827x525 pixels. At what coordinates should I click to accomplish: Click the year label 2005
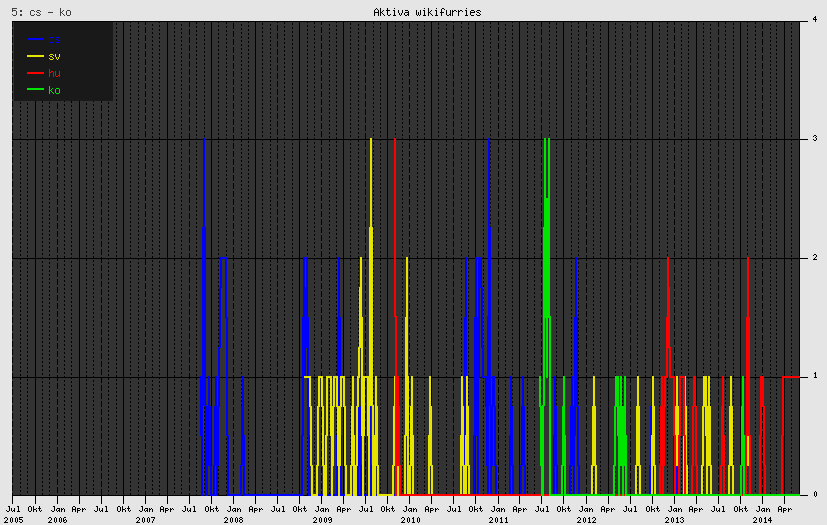[x=13, y=520]
